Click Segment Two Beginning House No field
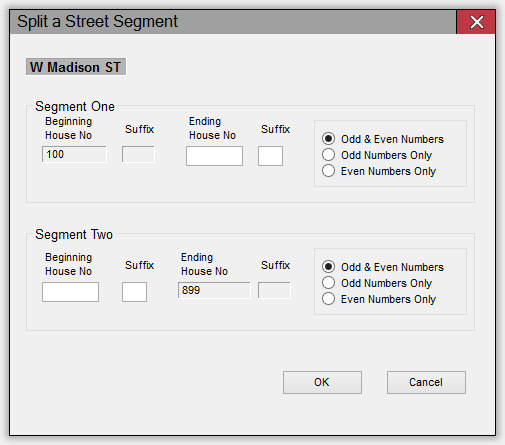The width and height of the screenshot is (505, 445). point(70,292)
